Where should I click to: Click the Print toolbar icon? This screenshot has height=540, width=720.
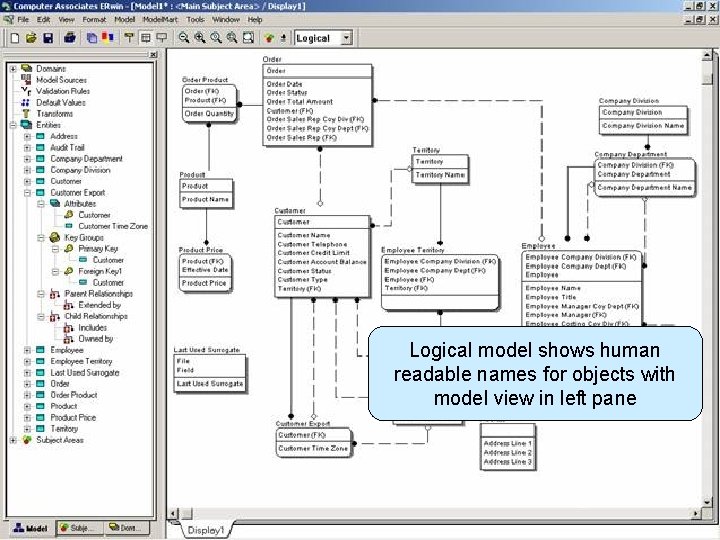[70, 38]
